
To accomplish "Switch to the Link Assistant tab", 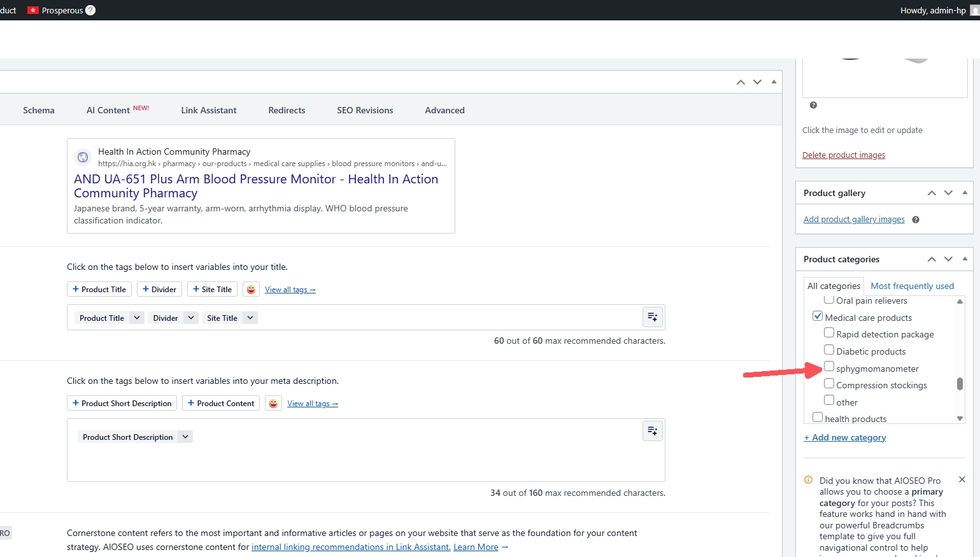I will (x=208, y=110).
